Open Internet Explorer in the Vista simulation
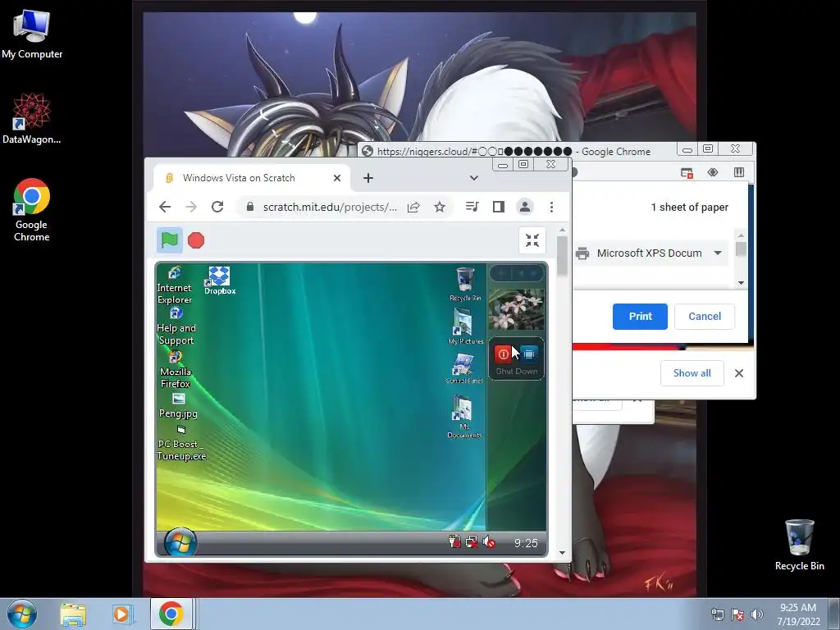The width and height of the screenshot is (840, 630). pyautogui.click(x=175, y=285)
